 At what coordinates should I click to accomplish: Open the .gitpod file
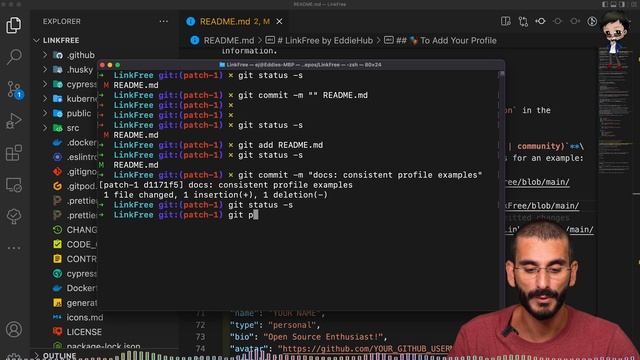(81, 186)
